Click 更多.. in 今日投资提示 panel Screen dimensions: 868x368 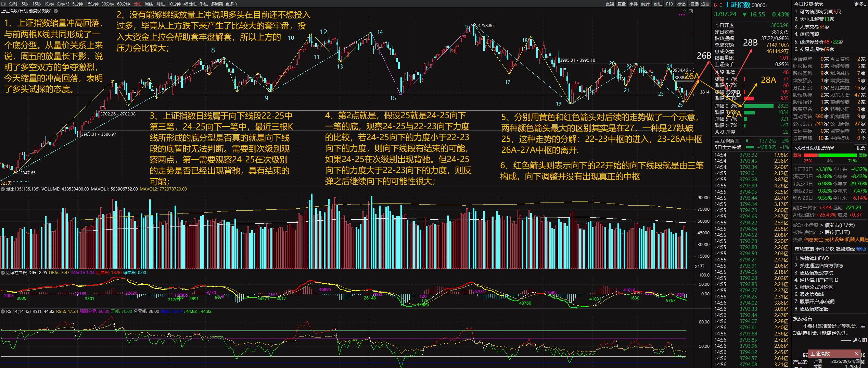[x=859, y=4]
